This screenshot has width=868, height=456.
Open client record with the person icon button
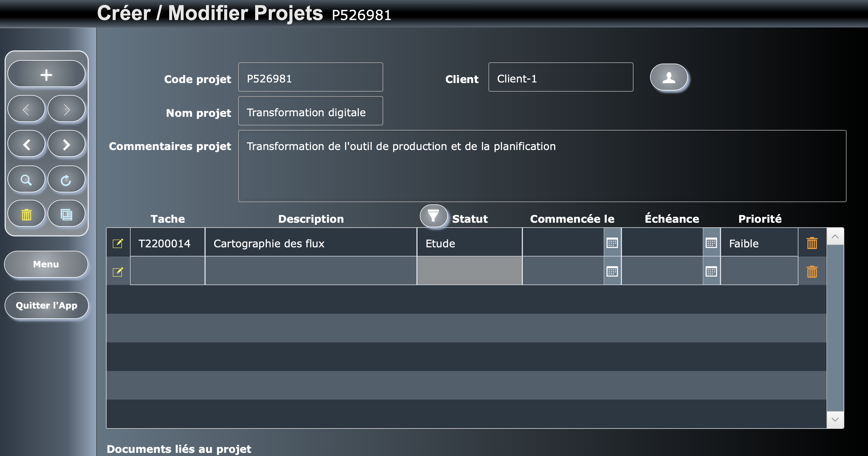point(668,78)
